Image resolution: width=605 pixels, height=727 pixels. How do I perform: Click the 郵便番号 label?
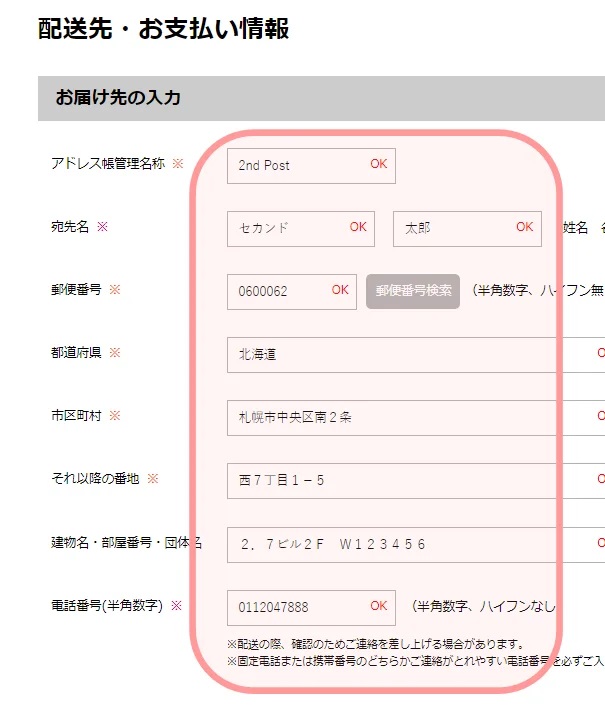[76, 290]
